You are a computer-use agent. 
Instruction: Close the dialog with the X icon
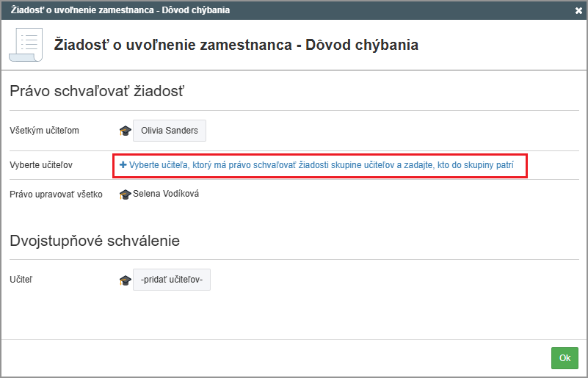click(578, 10)
